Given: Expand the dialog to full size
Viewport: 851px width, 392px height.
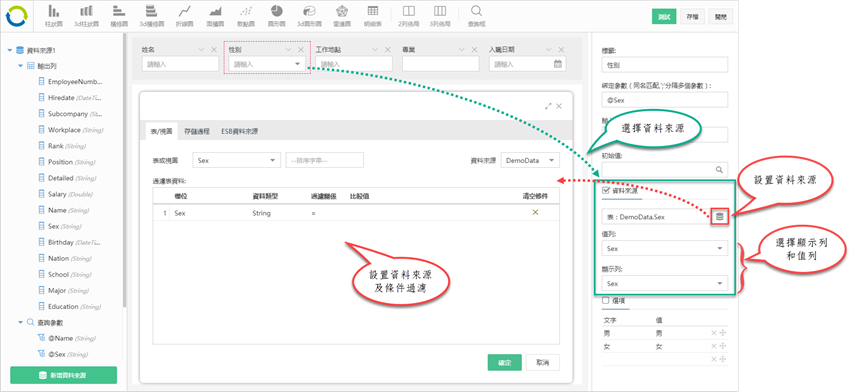Looking at the screenshot, I should [x=548, y=106].
